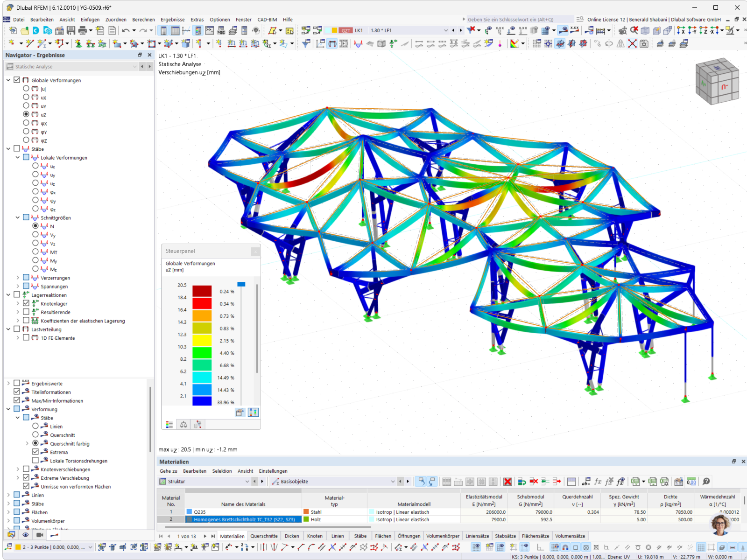Switch to the Querschnitte tab
Screen dimensions: 747x560
click(264, 536)
